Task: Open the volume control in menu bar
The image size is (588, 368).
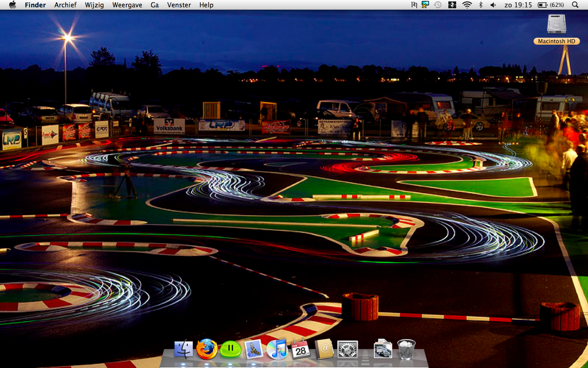Action: pyautogui.click(x=493, y=5)
